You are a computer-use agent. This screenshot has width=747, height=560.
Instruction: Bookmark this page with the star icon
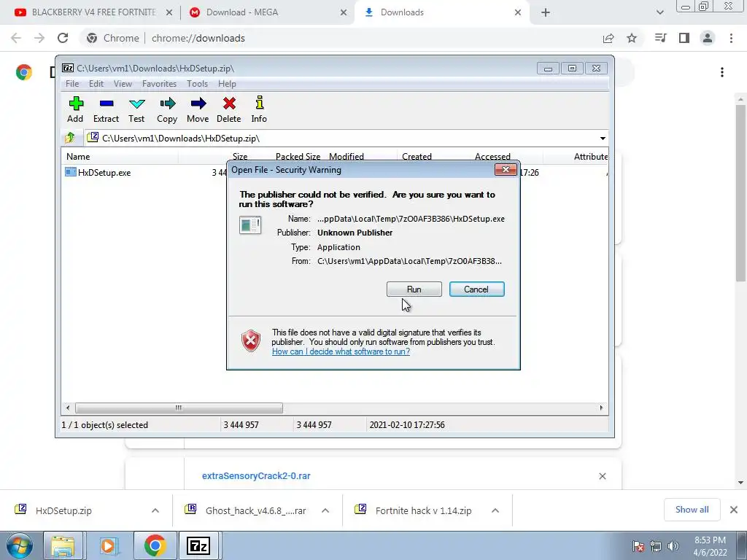(x=632, y=38)
